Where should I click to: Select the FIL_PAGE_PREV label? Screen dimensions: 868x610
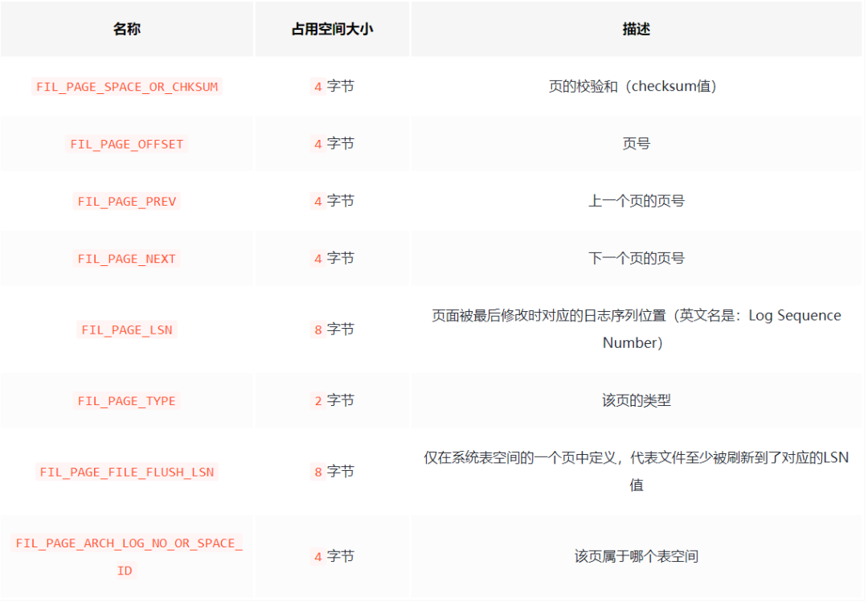(x=126, y=201)
